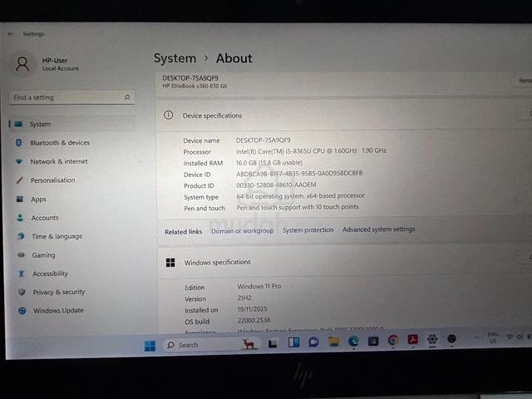532x399 pixels.
Task: Open the dark round app icon on taskbar
Action: pyautogui.click(x=451, y=338)
